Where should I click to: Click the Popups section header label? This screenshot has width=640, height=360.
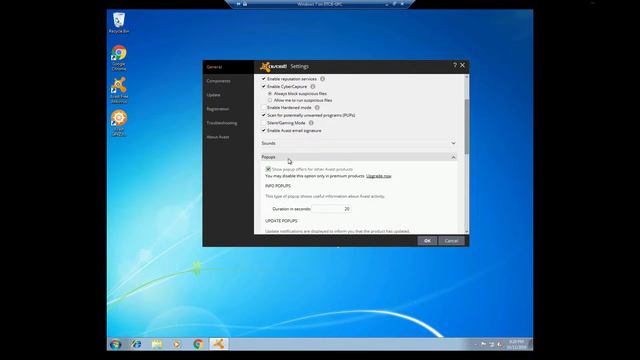(269, 157)
